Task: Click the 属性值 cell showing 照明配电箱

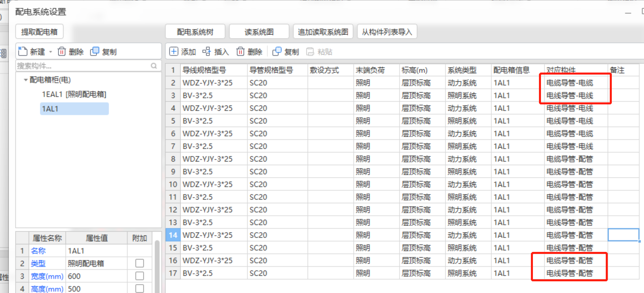Action: click(x=97, y=263)
